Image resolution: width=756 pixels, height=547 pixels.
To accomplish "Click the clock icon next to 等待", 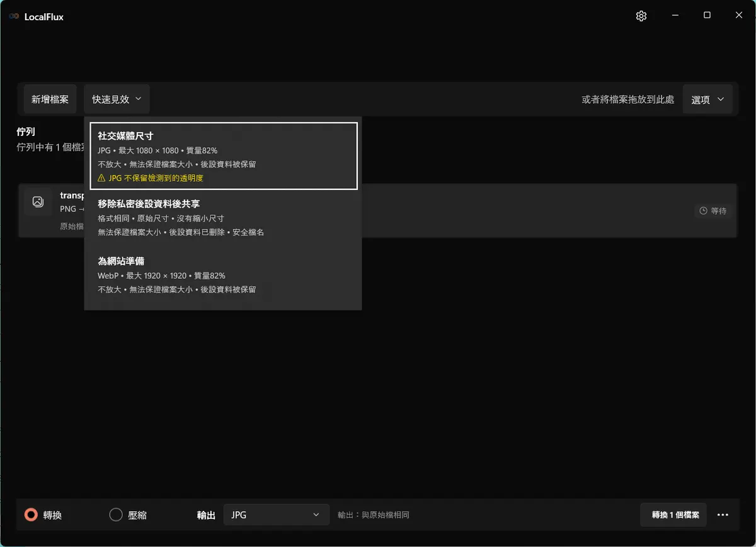I will pyautogui.click(x=704, y=211).
